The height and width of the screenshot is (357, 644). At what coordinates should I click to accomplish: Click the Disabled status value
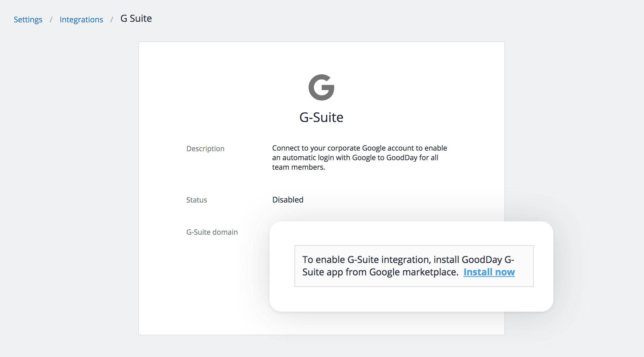[288, 200]
